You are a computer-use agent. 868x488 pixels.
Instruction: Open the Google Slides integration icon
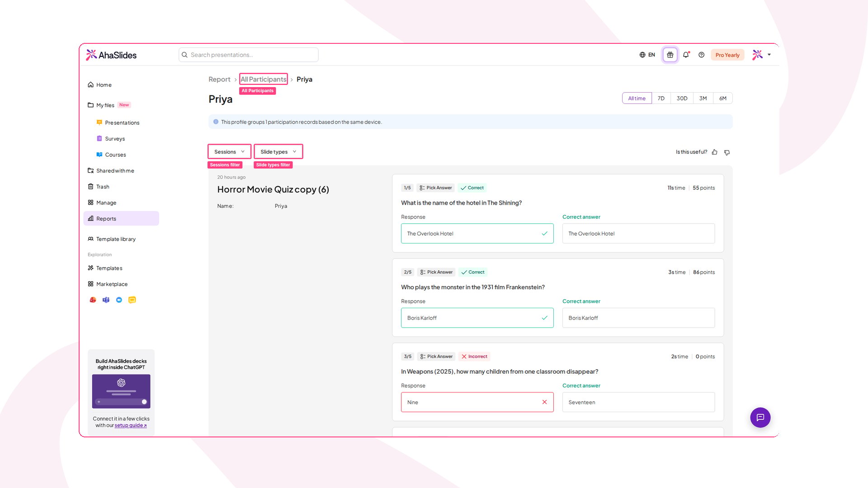click(x=132, y=300)
